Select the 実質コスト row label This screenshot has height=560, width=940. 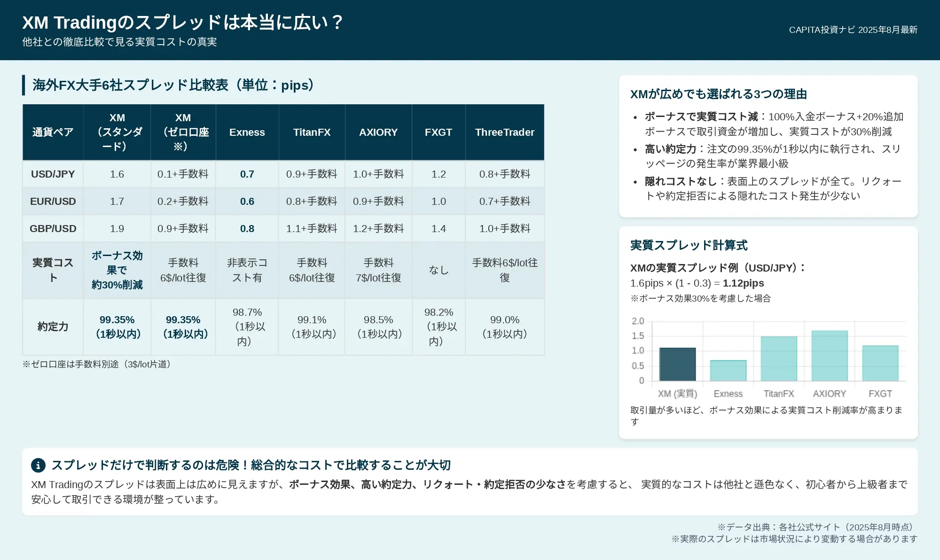53,270
